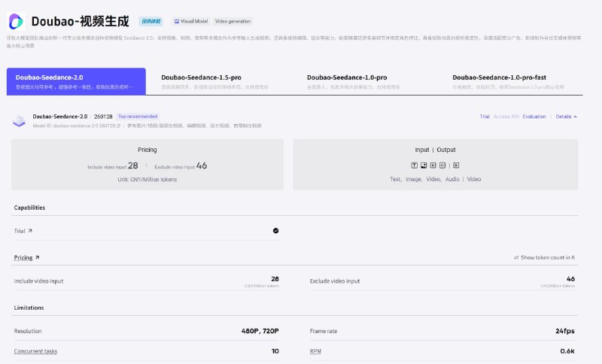Click the 0.6k RPM value
The height and width of the screenshot is (364, 602).
567,351
